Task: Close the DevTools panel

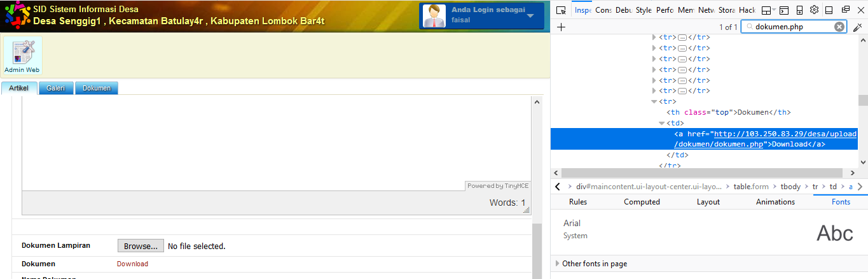Action: click(860, 10)
